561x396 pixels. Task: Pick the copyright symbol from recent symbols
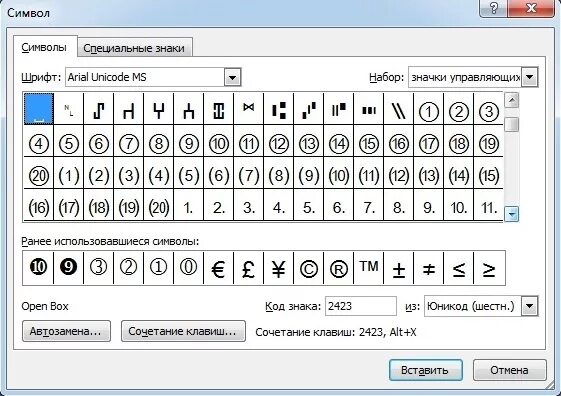[308, 268]
